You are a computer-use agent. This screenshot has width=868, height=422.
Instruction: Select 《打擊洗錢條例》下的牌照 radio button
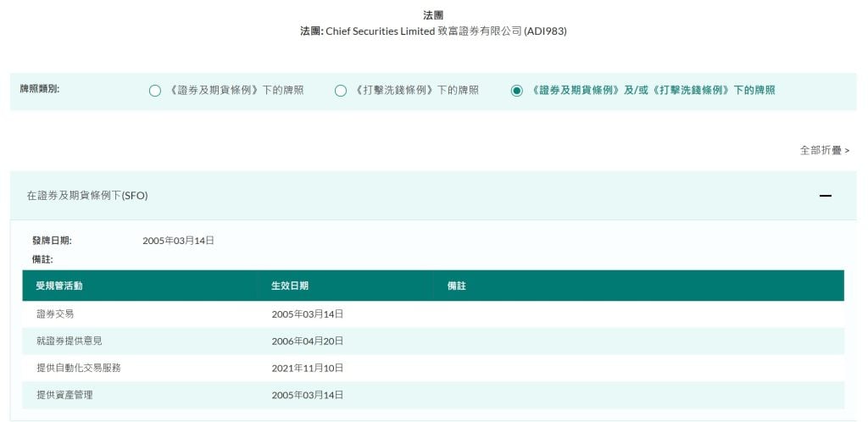click(341, 91)
